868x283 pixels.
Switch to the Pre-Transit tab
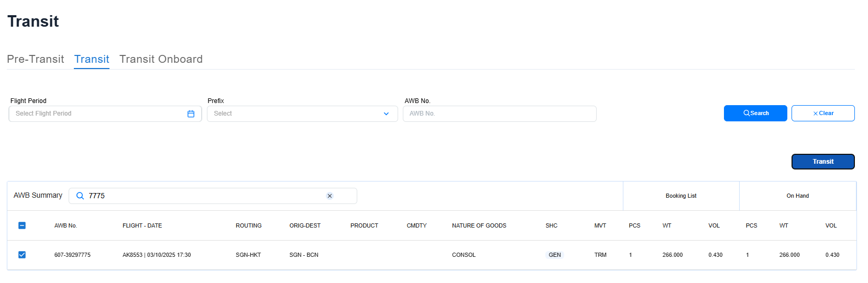[36, 59]
